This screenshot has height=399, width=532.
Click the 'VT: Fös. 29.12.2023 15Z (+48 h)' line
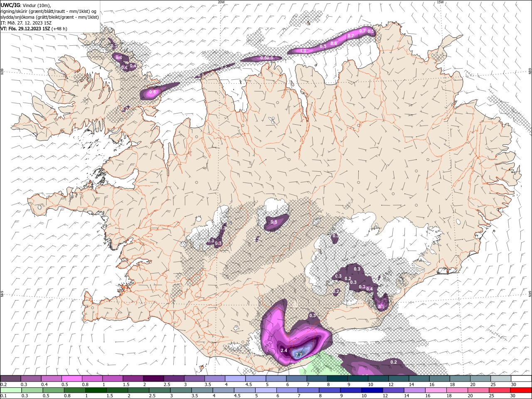point(34,29)
